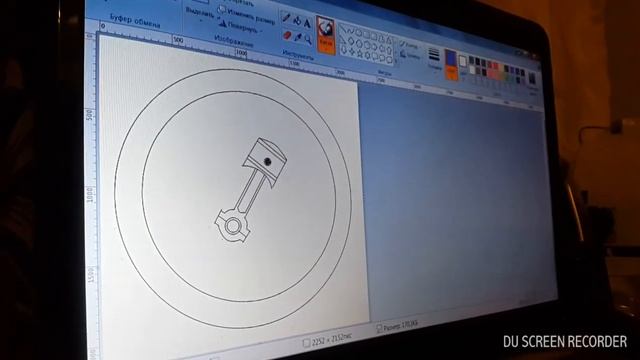Select the Fill with color bucket tool
640x360 pixels.
(297, 21)
